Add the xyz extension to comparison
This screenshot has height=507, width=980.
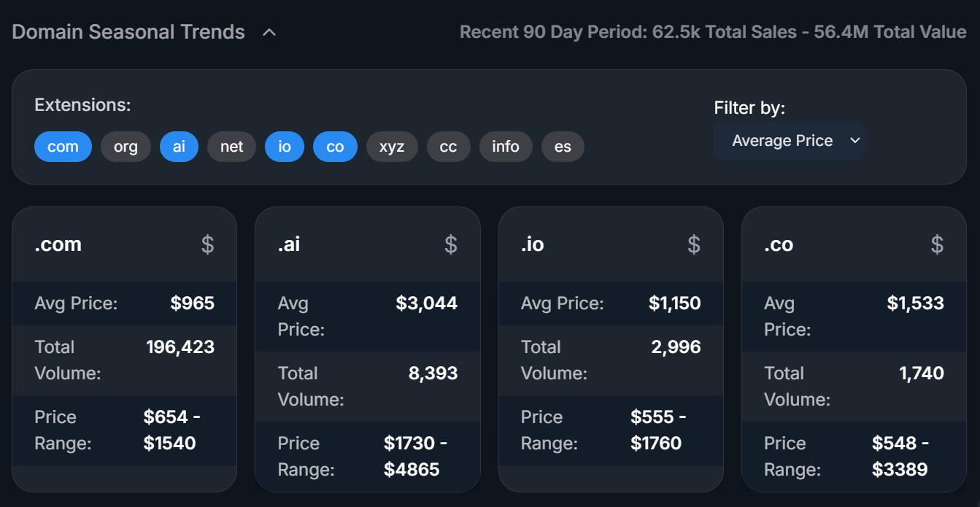tap(392, 147)
